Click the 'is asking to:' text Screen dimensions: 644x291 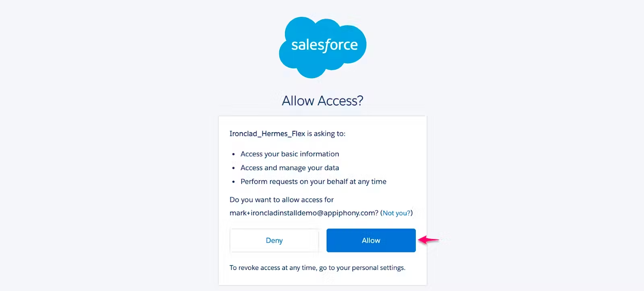click(x=326, y=134)
